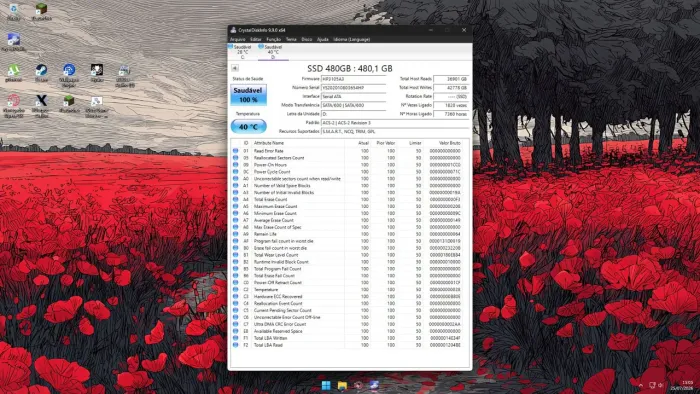Select the Maximum Erase Count row
This screenshot has height=394, width=700.
347,206
